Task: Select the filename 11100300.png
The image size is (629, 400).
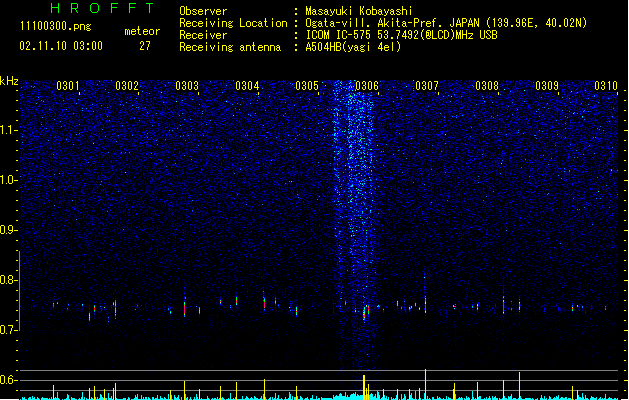Action: [x=55, y=26]
